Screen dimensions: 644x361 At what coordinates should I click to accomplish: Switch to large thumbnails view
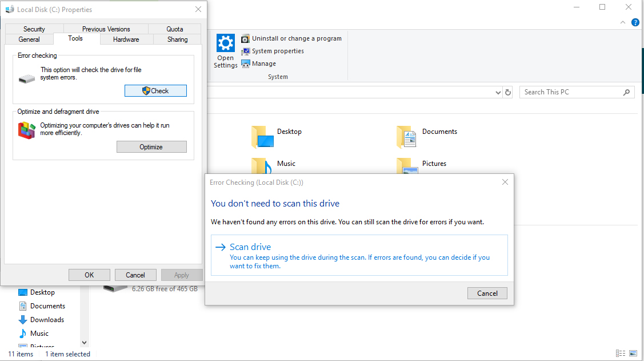(x=633, y=353)
